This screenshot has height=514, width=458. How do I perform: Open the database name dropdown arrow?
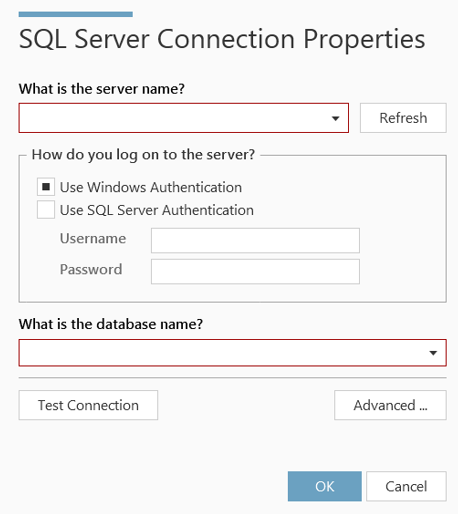click(433, 353)
